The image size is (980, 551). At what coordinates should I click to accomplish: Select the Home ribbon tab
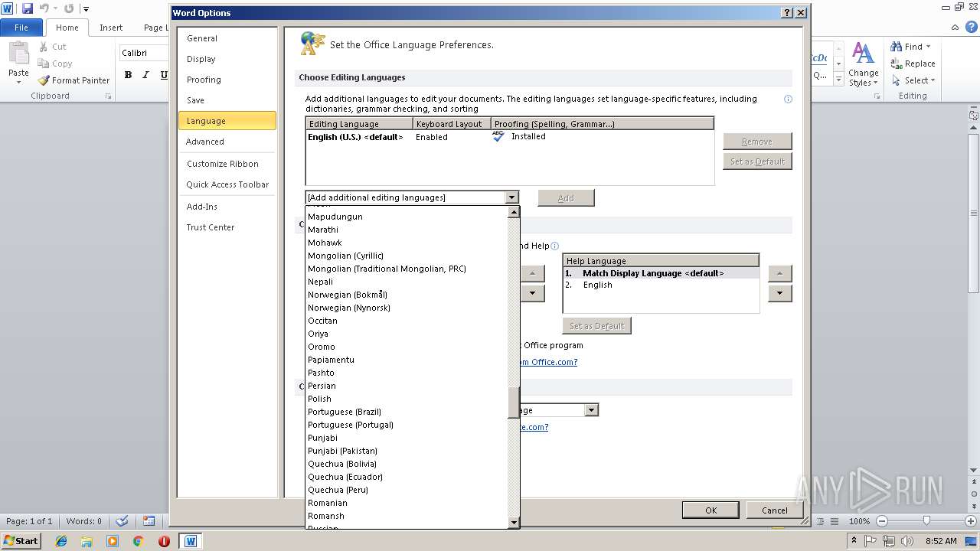(67, 28)
